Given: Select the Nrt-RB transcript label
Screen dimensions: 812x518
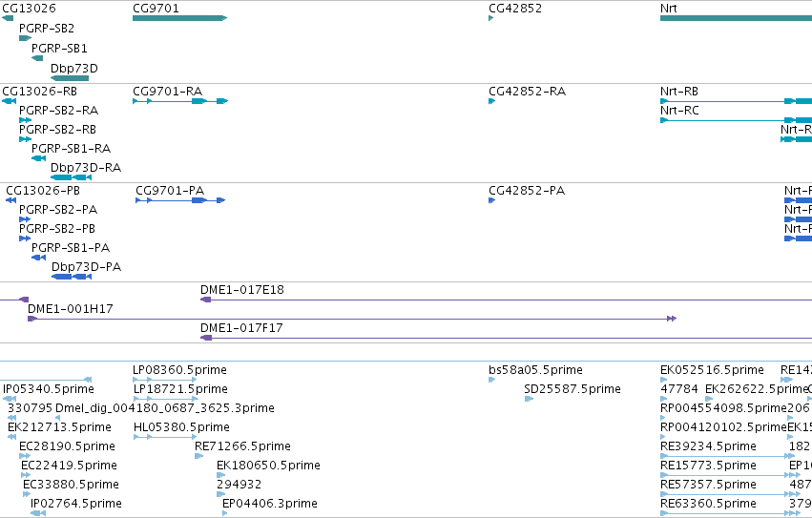Looking at the screenshot, I should (679, 92).
